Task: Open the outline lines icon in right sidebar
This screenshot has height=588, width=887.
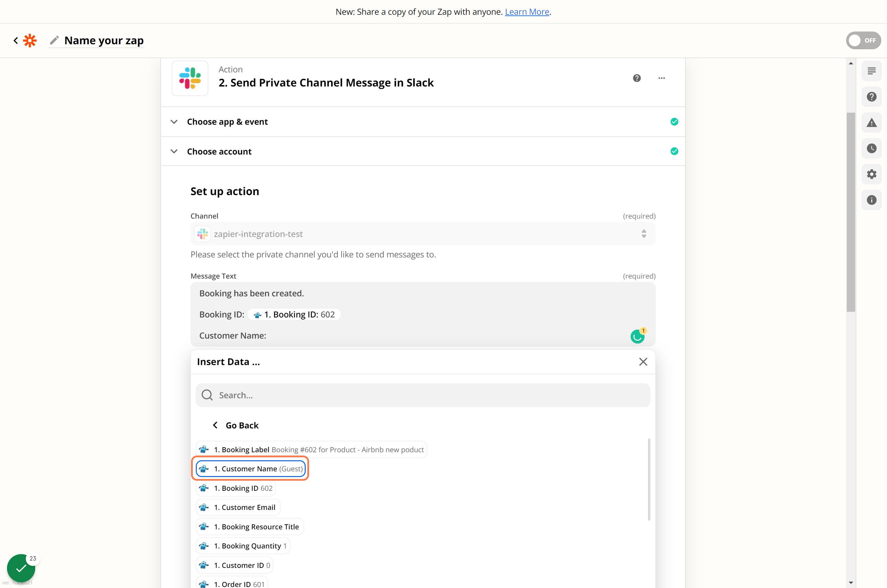Action: 872,71
